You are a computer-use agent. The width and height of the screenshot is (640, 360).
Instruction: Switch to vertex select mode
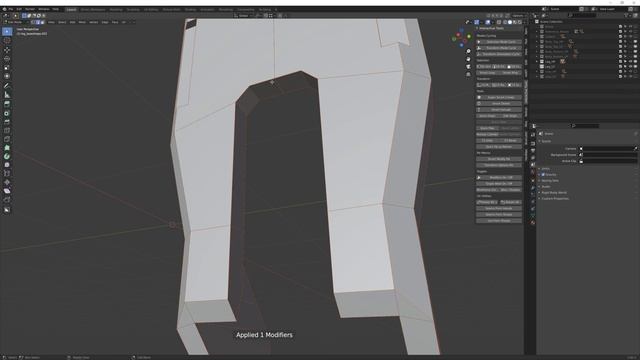tap(33, 22)
